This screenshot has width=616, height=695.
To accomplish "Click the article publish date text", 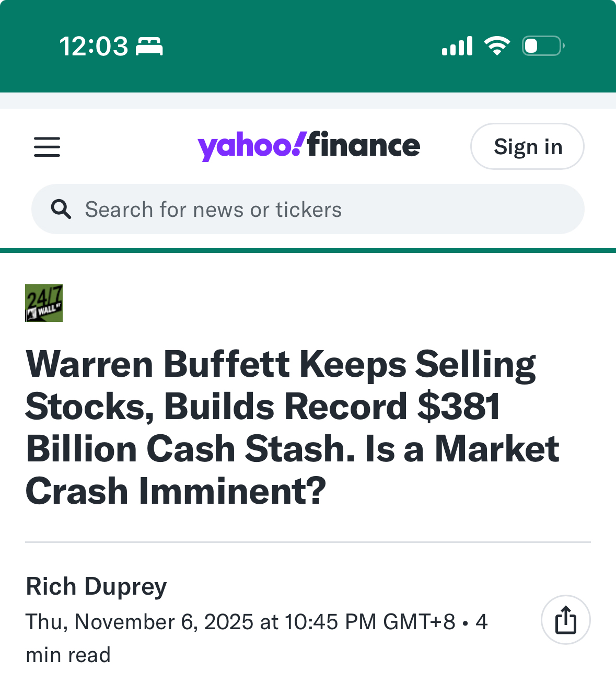I will (240, 622).
